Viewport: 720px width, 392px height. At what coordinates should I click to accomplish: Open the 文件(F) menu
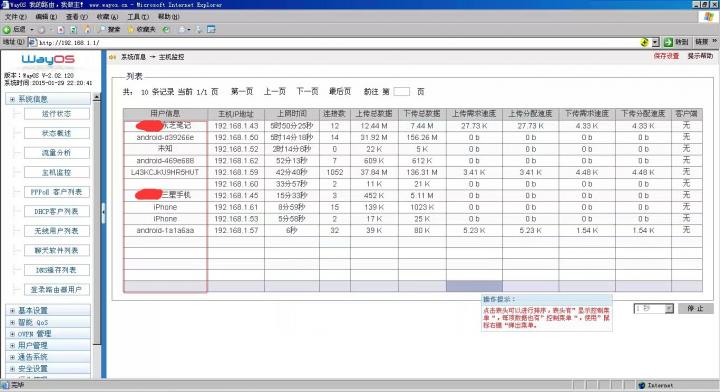pyautogui.click(x=15, y=17)
